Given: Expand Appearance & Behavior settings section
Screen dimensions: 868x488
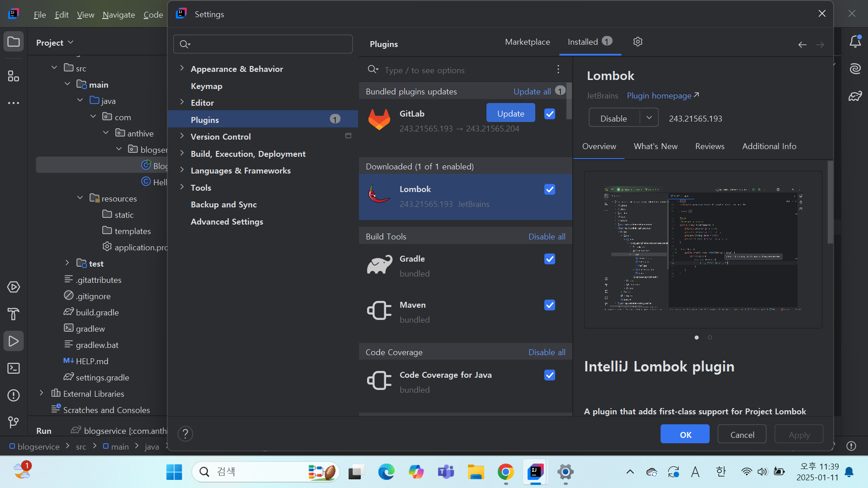Looking at the screenshot, I should click(x=182, y=68).
